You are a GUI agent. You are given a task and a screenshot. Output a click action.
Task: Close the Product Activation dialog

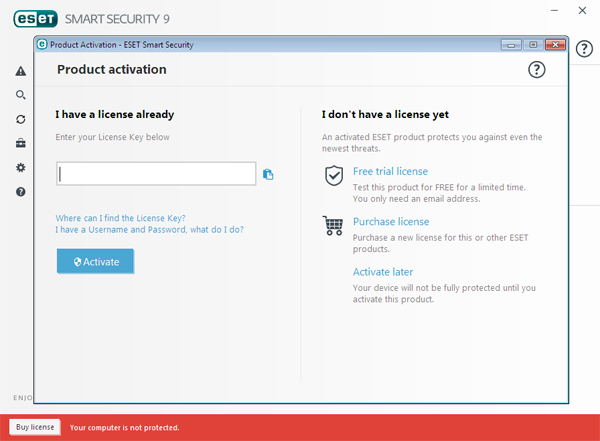(555, 45)
